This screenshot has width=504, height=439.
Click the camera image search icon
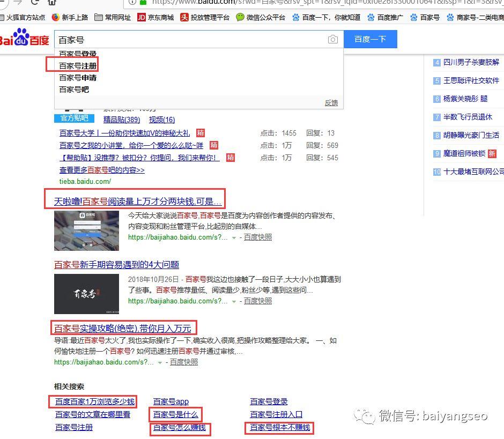(332, 39)
